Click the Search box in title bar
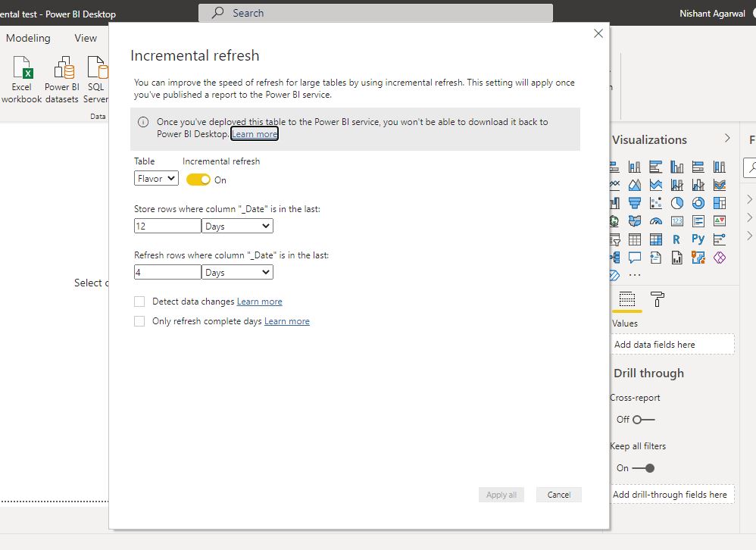 click(x=376, y=13)
